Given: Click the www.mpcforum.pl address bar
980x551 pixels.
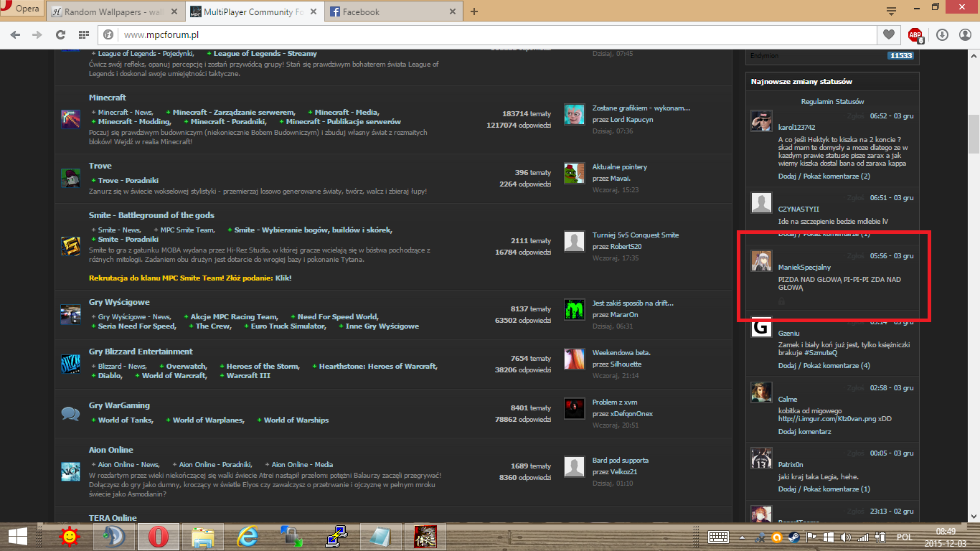Looking at the screenshot, I should (488, 34).
